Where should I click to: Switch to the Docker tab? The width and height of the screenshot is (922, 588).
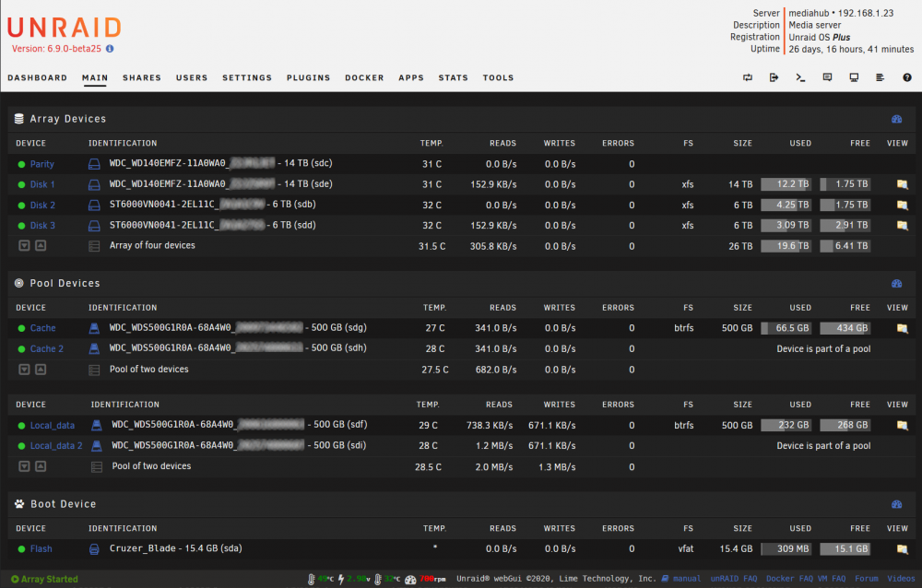pos(364,77)
